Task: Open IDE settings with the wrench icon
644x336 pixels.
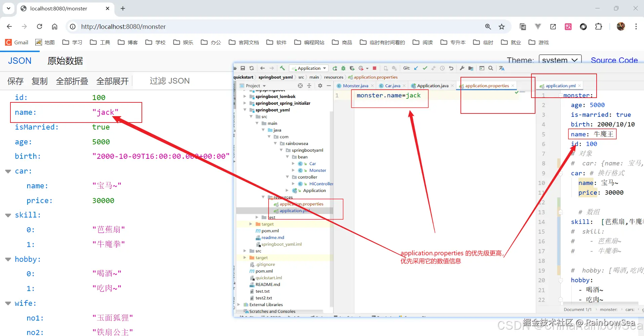Action: tap(462, 68)
